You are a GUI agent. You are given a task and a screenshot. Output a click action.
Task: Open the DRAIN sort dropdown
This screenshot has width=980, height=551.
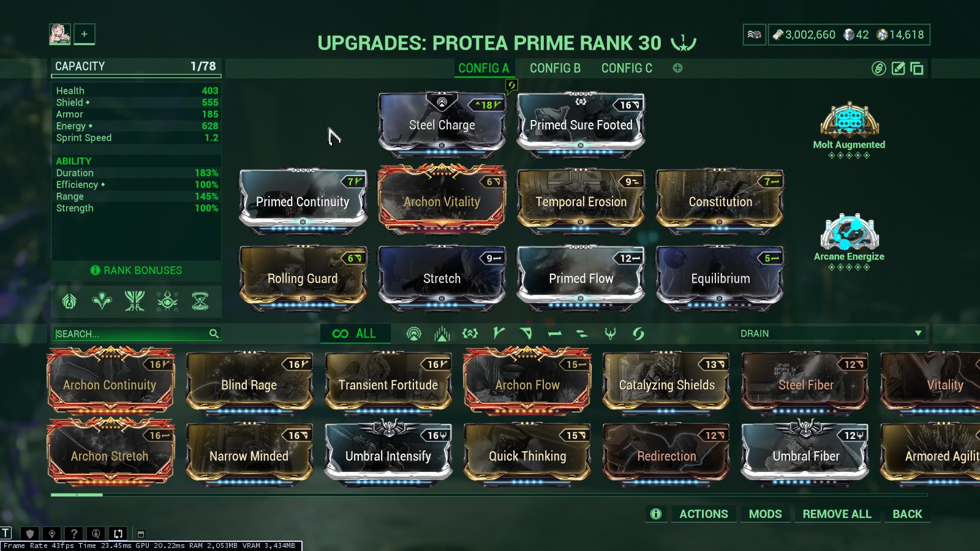click(x=831, y=334)
